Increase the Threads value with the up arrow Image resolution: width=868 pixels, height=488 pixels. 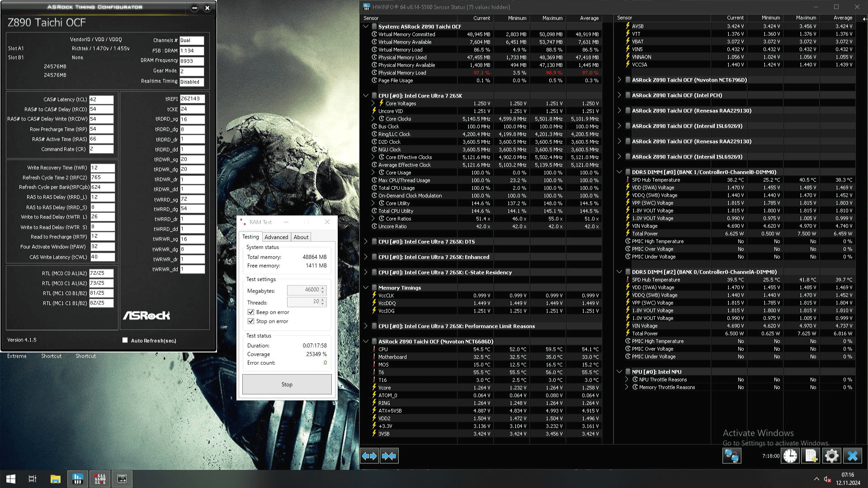click(x=323, y=300)
